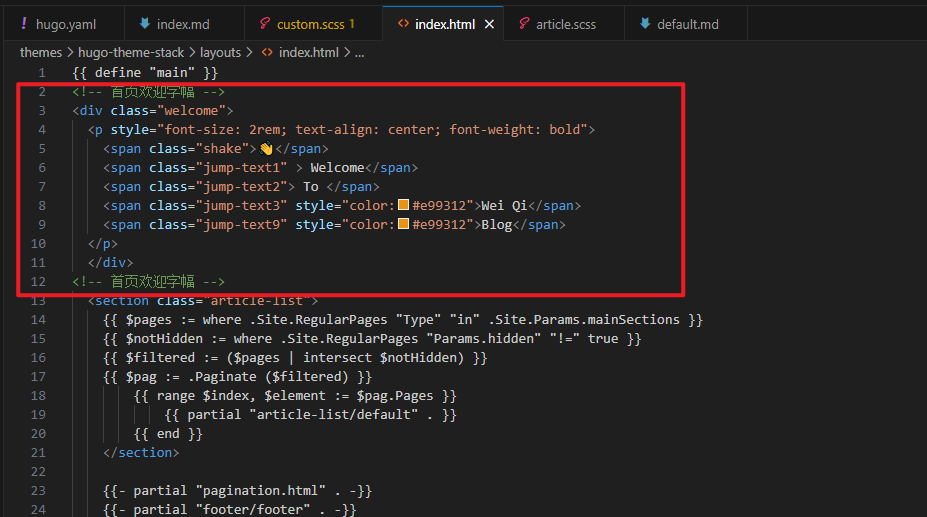Open the layouts breadcrumb folder

pos(220,53)
